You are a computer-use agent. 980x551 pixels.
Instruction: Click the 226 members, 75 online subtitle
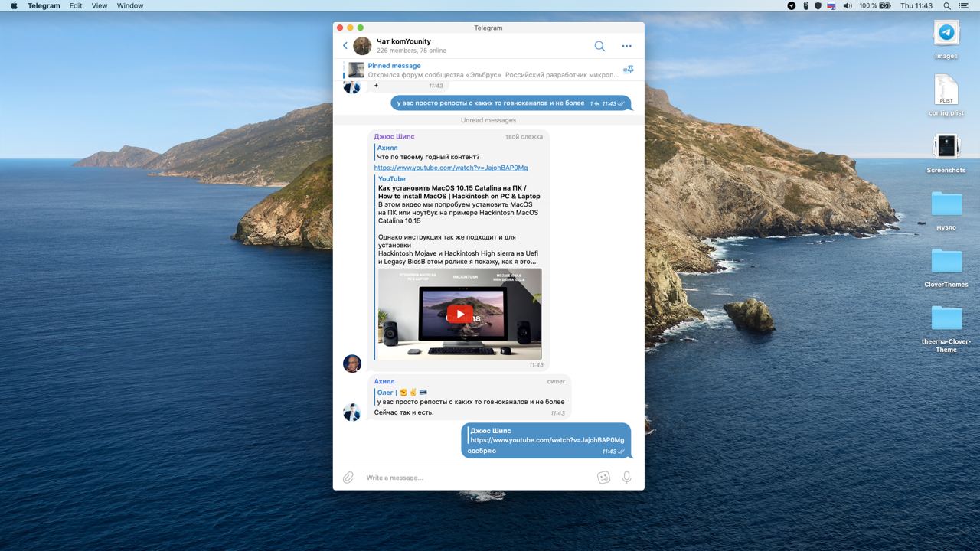pos(411,51)
